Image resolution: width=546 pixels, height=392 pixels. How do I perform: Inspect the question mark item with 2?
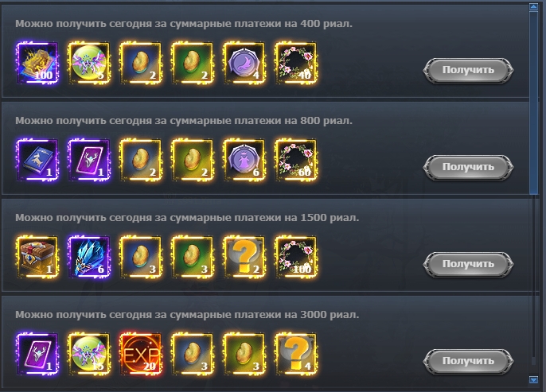click(x=244, y=257)
